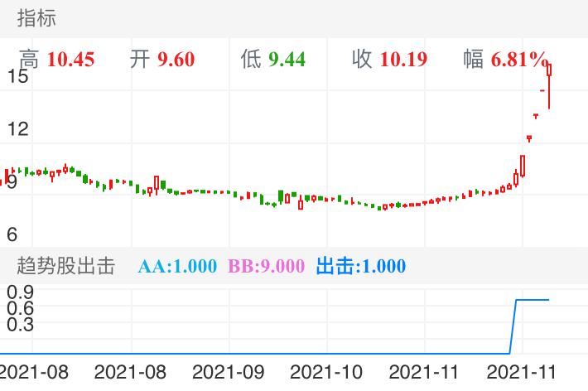Screen dimensions: 588x391
Task: Select the 高 10.45 high price value
Action: click(x=56, y=60)
